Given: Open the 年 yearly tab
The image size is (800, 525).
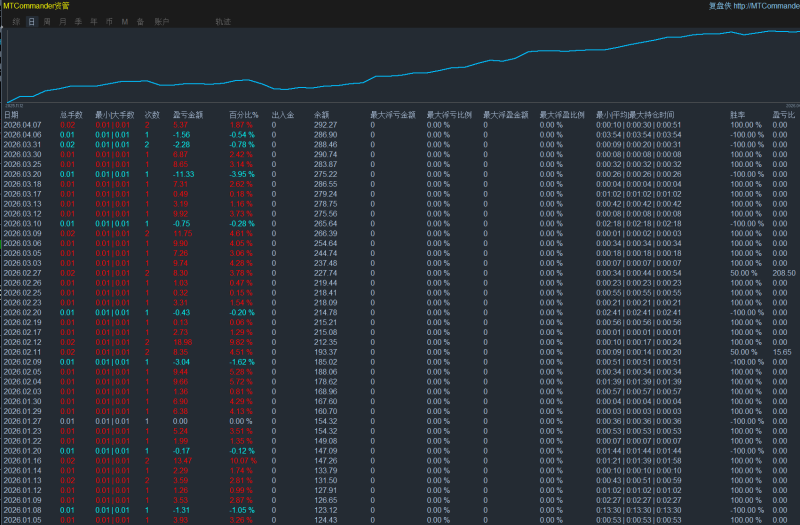Looking at the screenshot, I should [94, 21].
